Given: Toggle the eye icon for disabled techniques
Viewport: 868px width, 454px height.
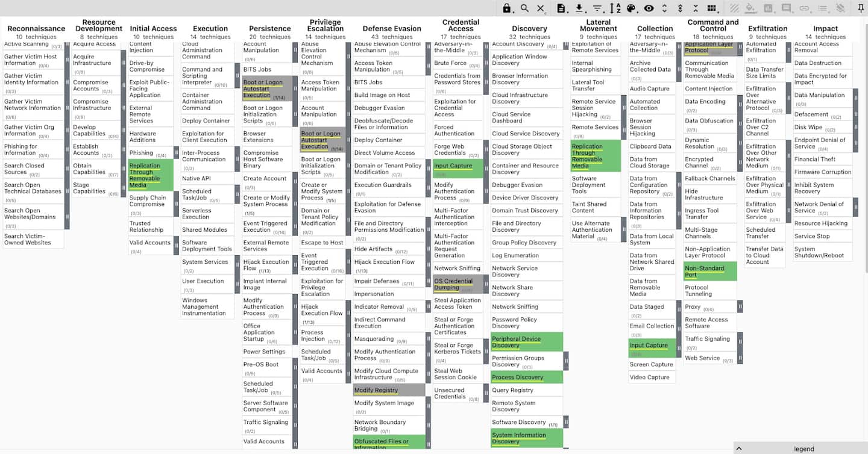Looking at the screenshot, I should (x=649, y=8).
